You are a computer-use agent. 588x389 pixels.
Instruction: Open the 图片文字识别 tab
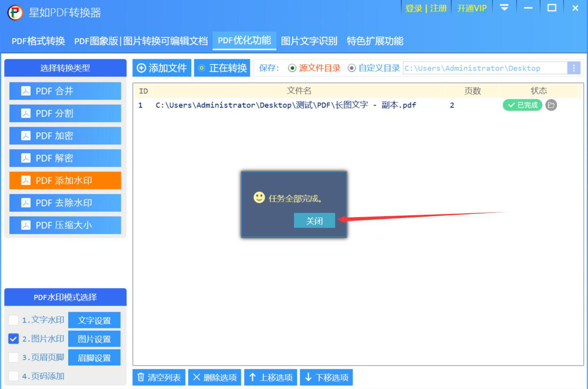309,41
